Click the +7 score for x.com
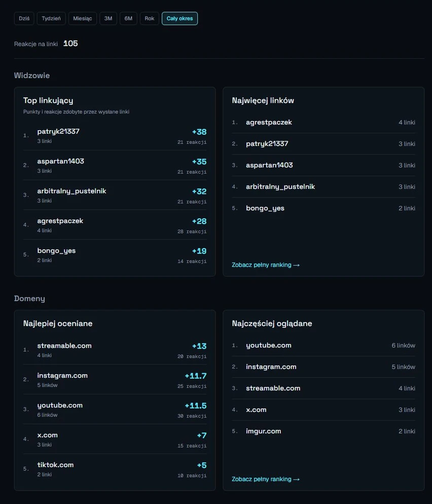432x504 pixels. click(x=202, y=436)
